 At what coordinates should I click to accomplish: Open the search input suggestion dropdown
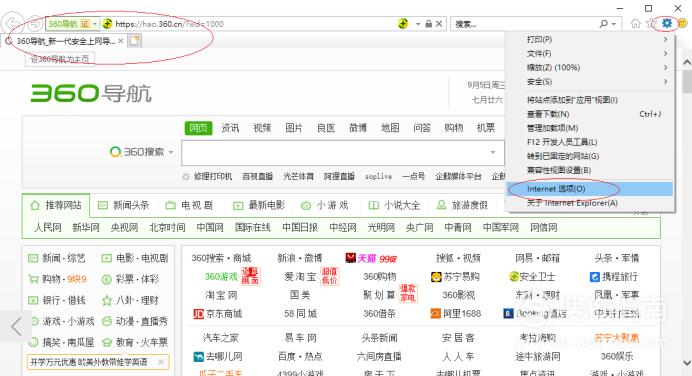(x=493, y=153)
